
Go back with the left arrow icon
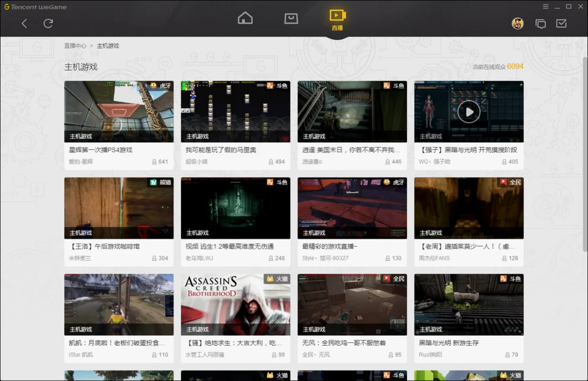click(x=24, y=24)
